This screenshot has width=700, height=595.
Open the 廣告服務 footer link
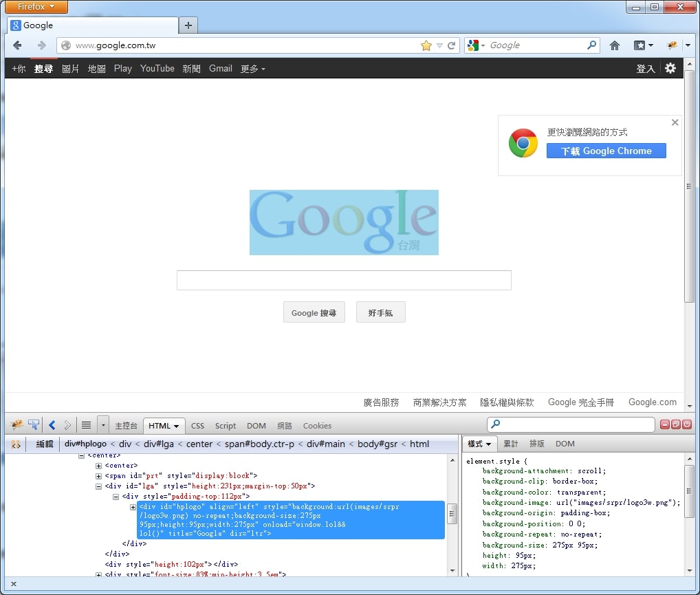(x=381, y=402)
